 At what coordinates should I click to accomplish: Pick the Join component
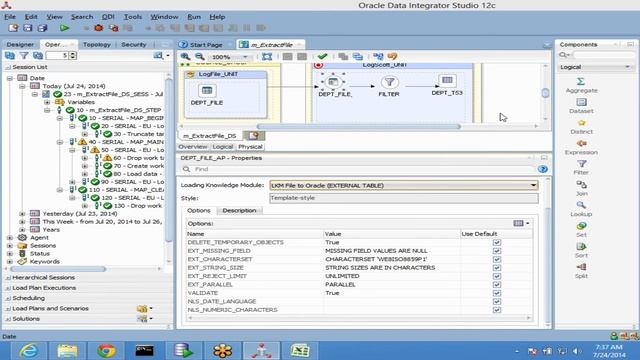(581, 189)
